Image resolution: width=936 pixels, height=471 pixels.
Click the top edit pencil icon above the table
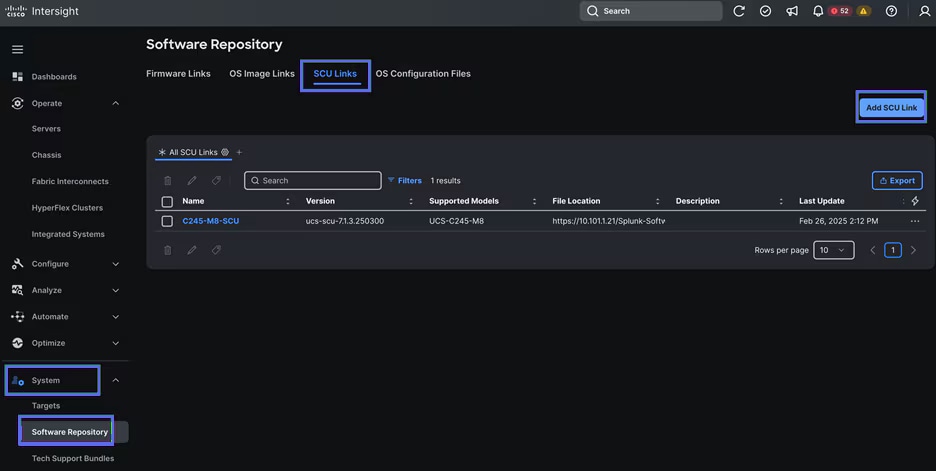pos(192,180)
